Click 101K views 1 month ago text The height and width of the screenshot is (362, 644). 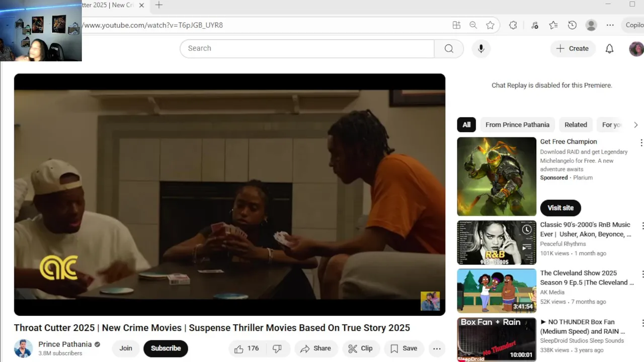coord(573,253)
